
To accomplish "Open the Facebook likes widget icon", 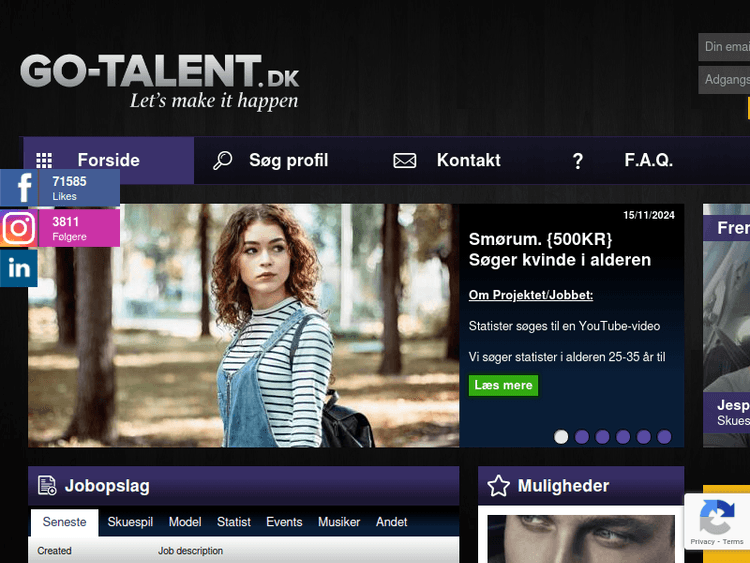I will 19,188.
